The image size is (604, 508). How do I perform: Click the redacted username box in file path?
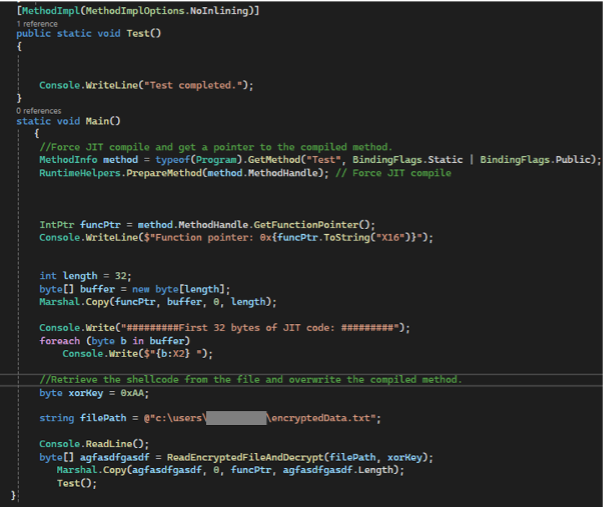click(237, 418)
